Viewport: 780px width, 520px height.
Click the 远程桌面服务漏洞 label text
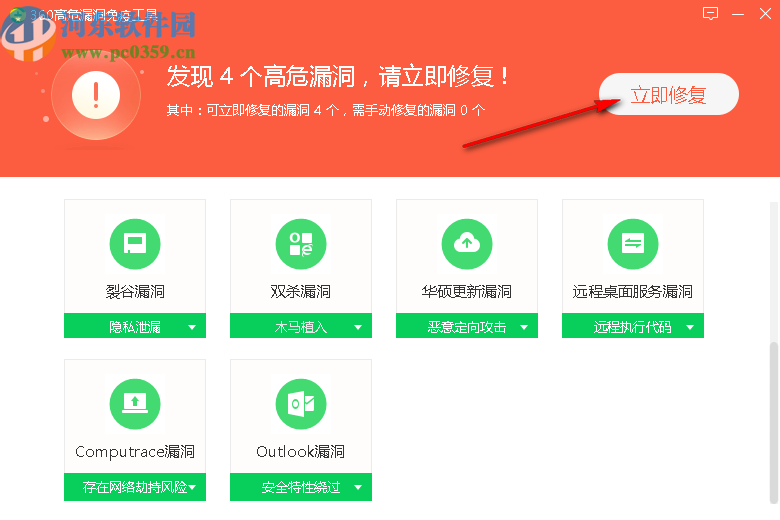click(x=632, y=291)
